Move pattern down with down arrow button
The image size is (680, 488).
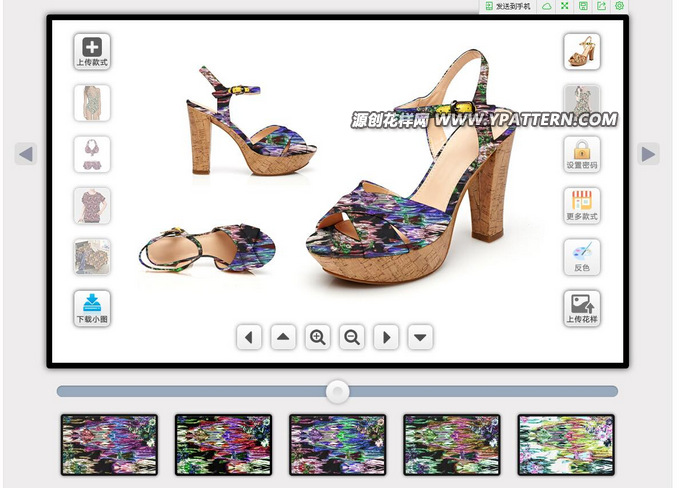(x=421, y=337)
